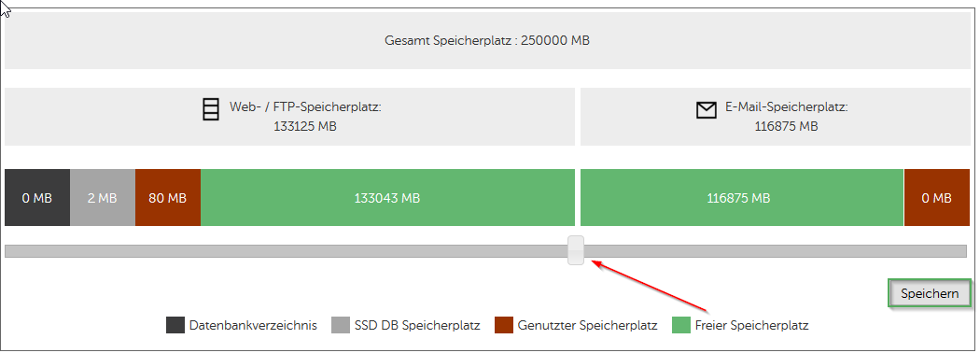Click the Web- / FTP-Speicherplatz label

(305, 107)
